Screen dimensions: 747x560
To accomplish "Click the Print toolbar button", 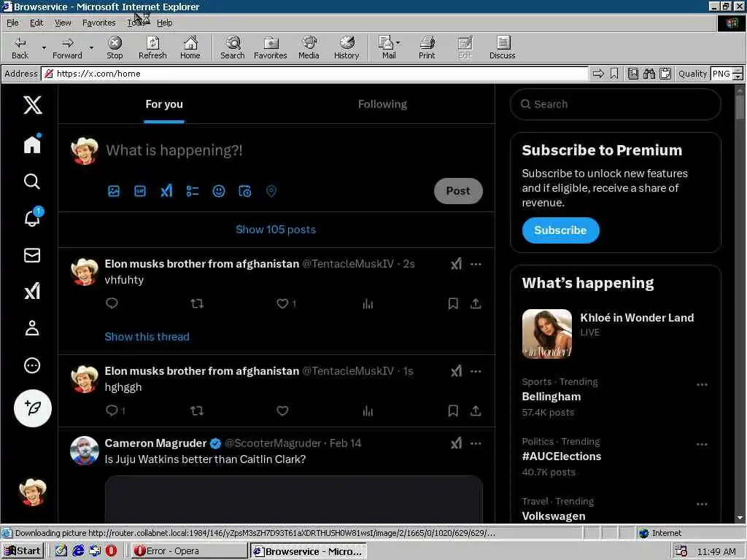I will click(x=427, y=47).
